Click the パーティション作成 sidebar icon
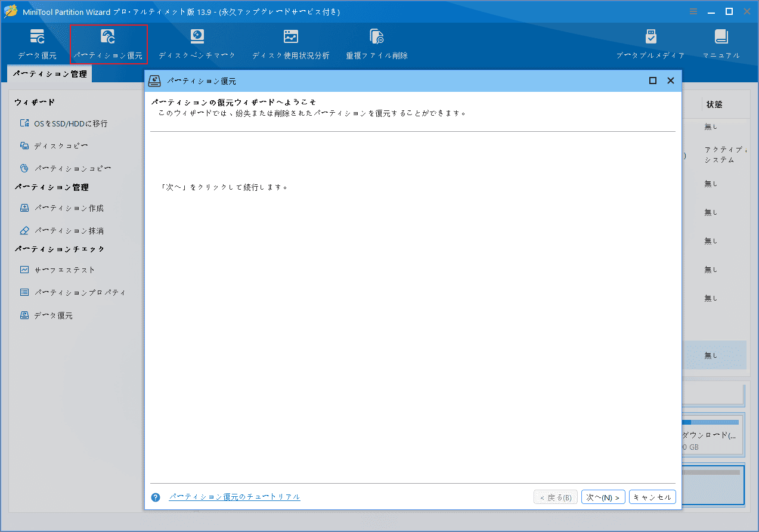759x532 pixels. [x=24, y=208]
